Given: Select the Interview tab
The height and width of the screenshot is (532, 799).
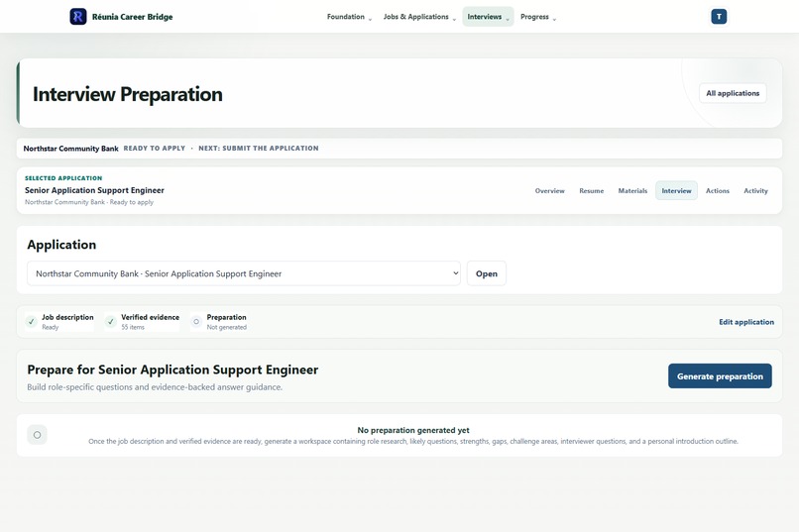Looking at the screenshot, I should click(676, 191).
